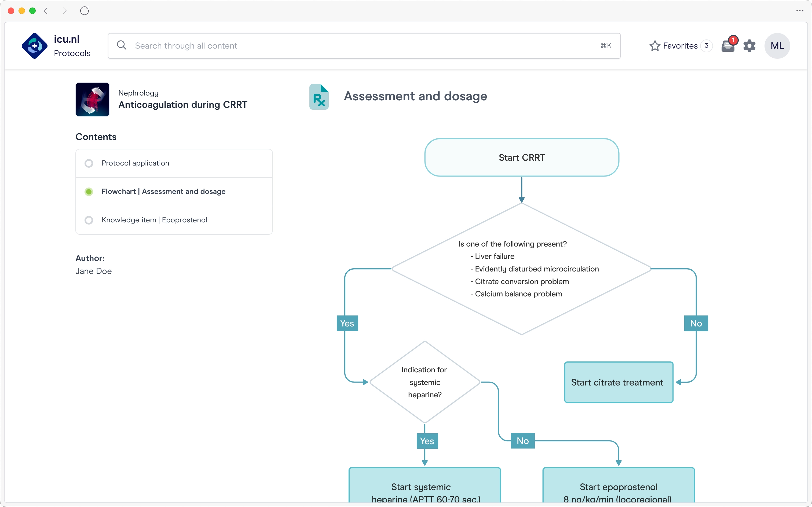Click the Nephrology category label
This screenshot has height=507, width=812.
(x=138, y=93)
